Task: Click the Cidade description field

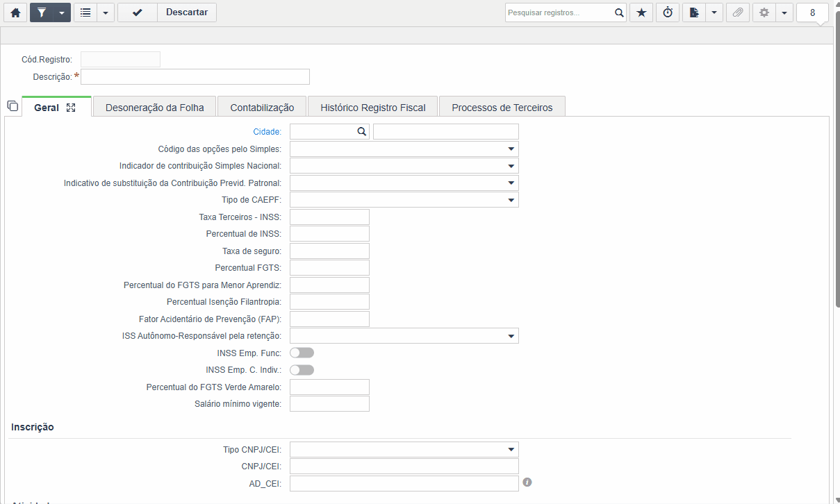Action: (x=446, y=132)
